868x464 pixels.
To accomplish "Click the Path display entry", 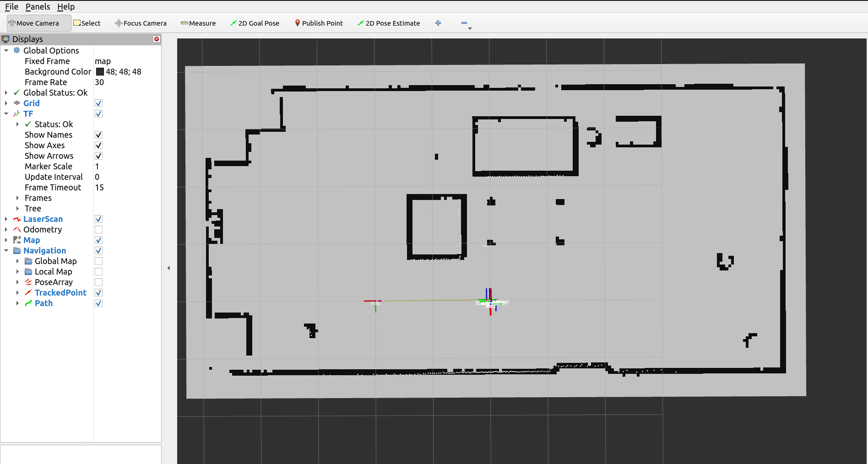I will [x=43, y=303].
